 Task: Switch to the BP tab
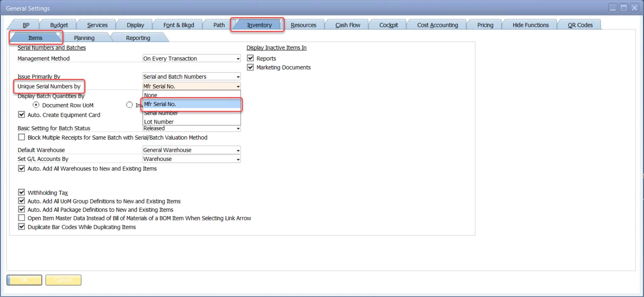point(26,25)
